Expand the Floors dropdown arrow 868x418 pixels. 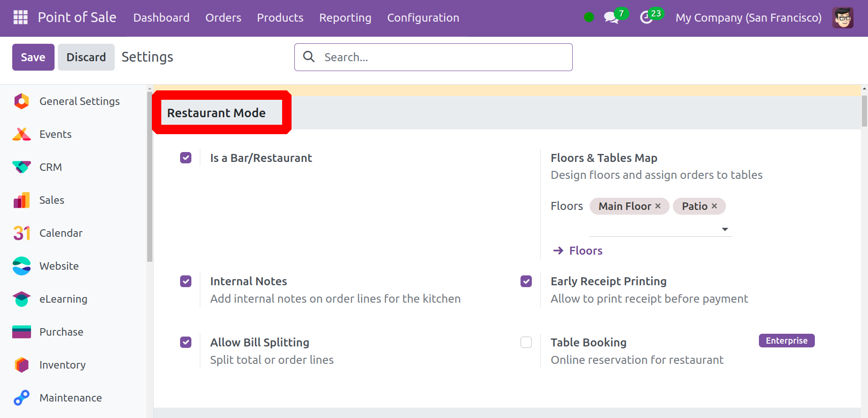coord(725,229)
